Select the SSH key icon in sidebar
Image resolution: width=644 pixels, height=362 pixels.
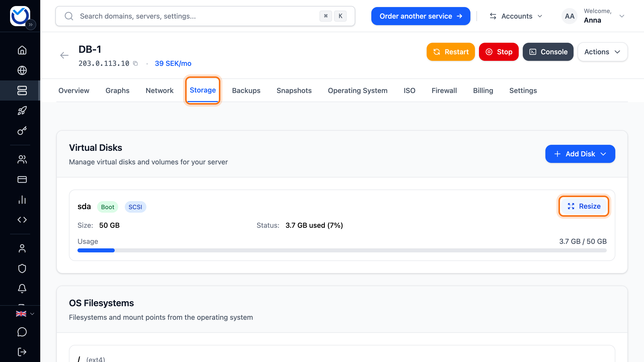[x=22, y=131]
